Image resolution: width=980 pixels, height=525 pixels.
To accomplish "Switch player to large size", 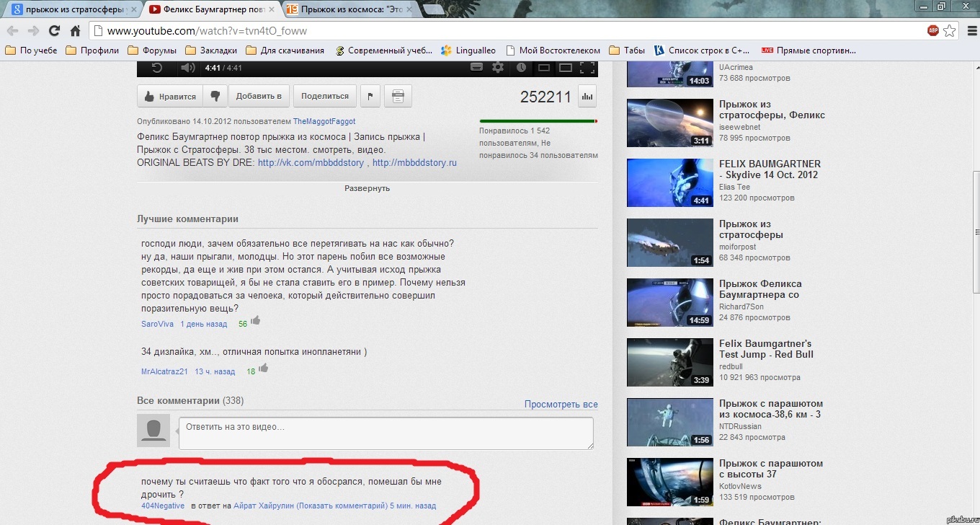I will coord(566,68).
